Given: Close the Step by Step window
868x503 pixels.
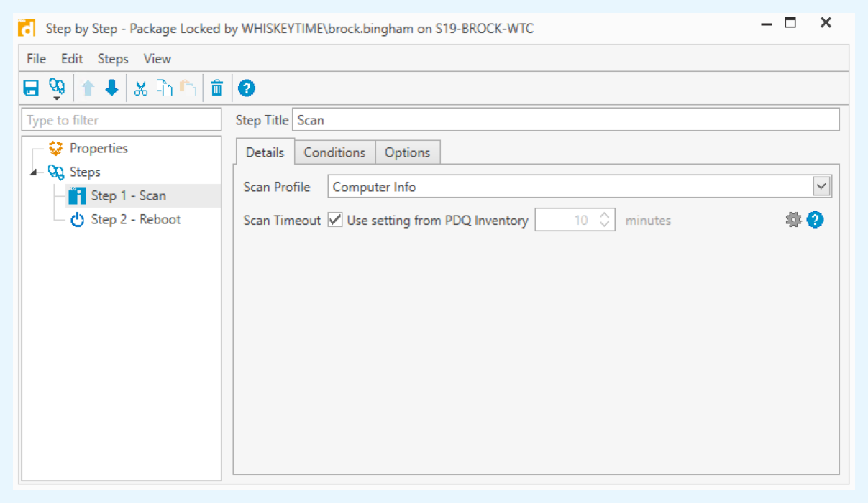Looking at the screenshot, I should coord(826,23).
